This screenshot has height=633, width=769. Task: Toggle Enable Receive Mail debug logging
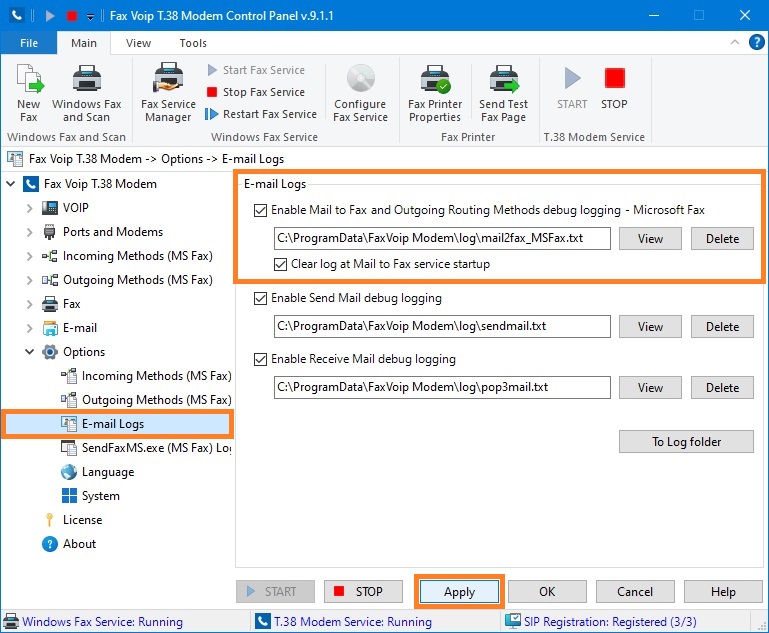(260, 359)
